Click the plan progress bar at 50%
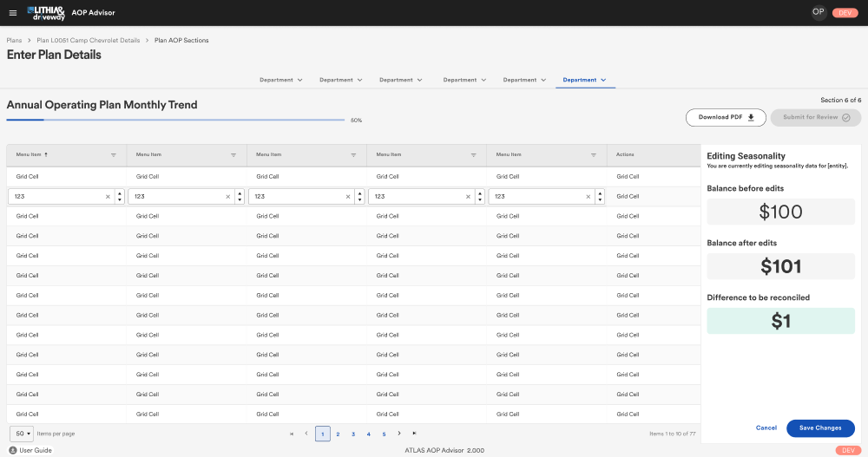The height and width of the screenshot is (457, 868). [175, 120]
